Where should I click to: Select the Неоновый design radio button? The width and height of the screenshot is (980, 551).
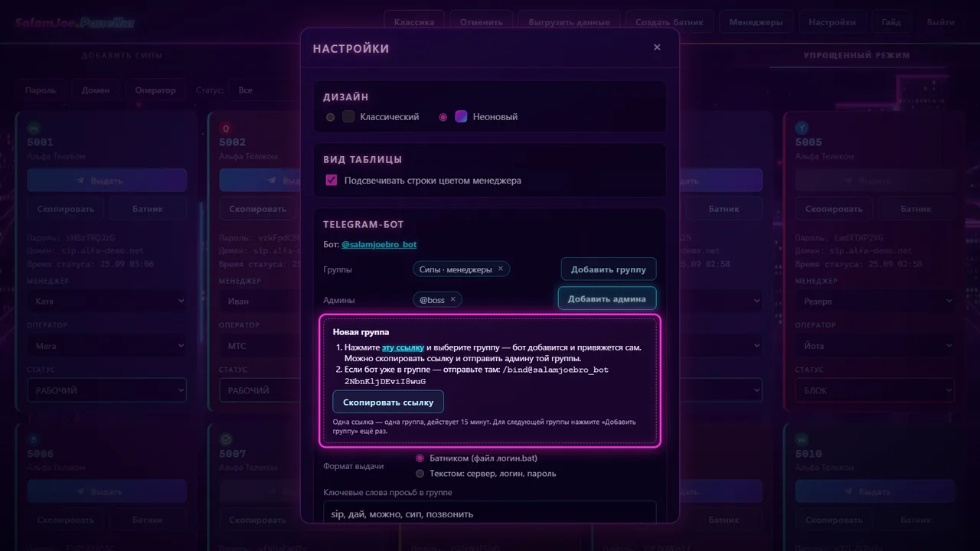point(443,117)
